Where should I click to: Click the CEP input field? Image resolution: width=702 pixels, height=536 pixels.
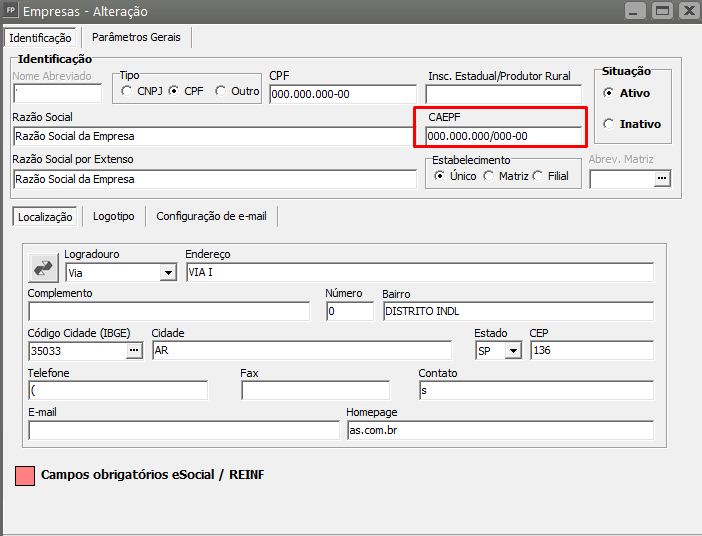point(590,350)
